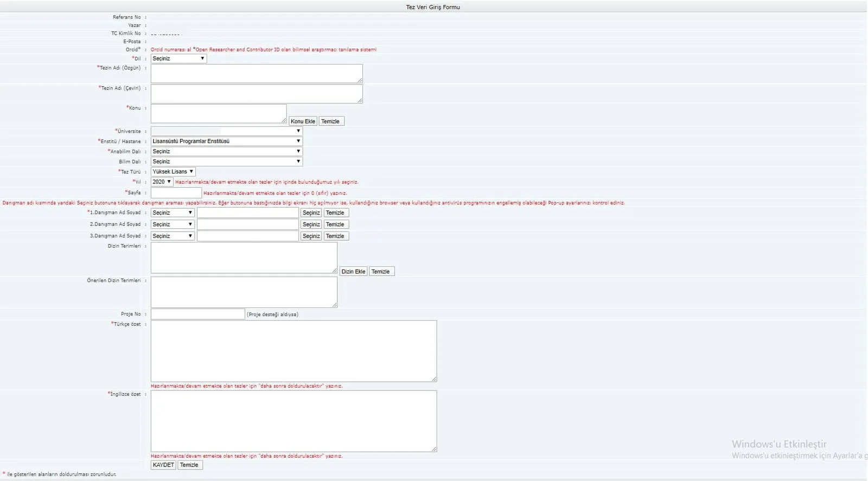
Task: Click the E-Posta label
Action: 132,41
